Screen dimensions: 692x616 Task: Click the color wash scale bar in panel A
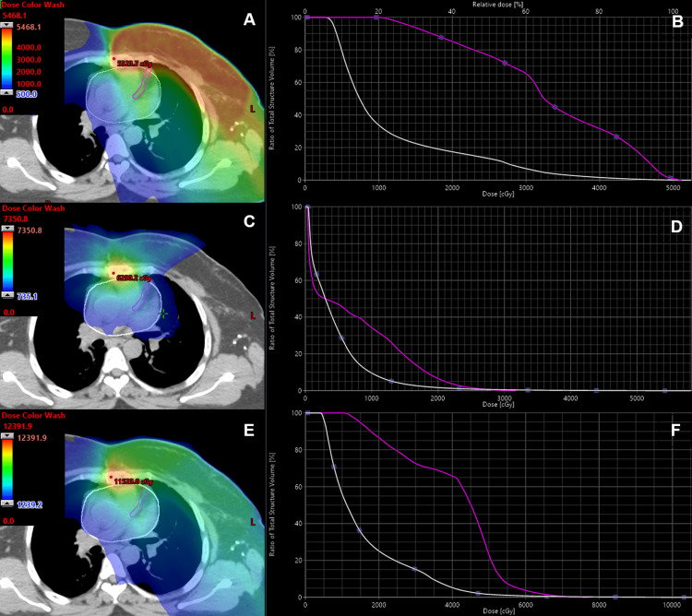click(x=6, y=59)
